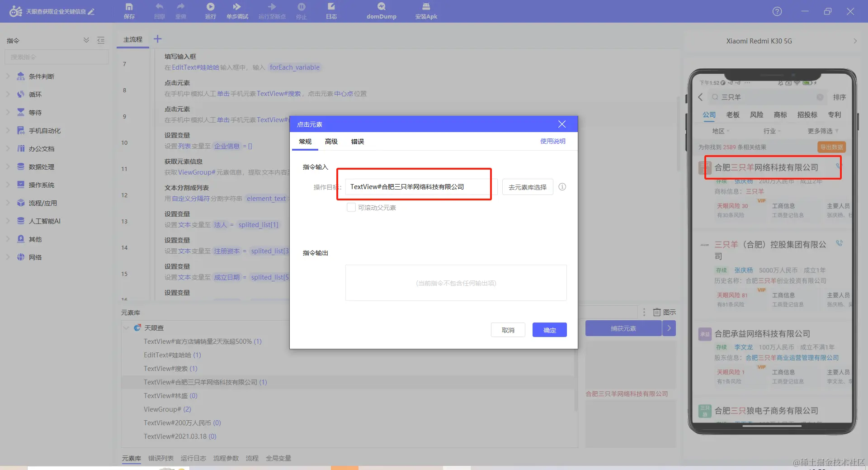Click the domDump toolbar icon

[382, 7]
